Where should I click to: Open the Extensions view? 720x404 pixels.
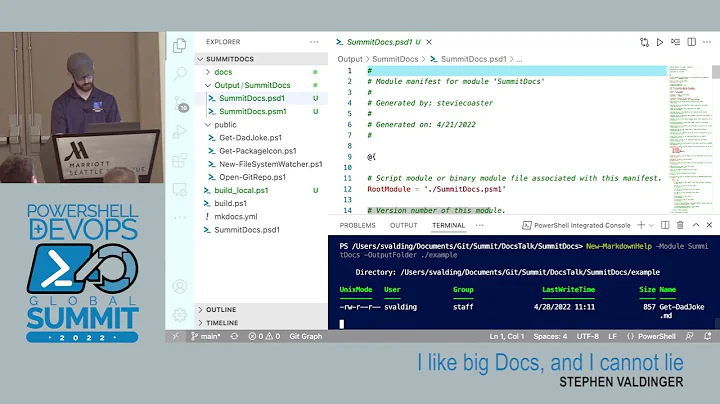[x=180, y=161]
